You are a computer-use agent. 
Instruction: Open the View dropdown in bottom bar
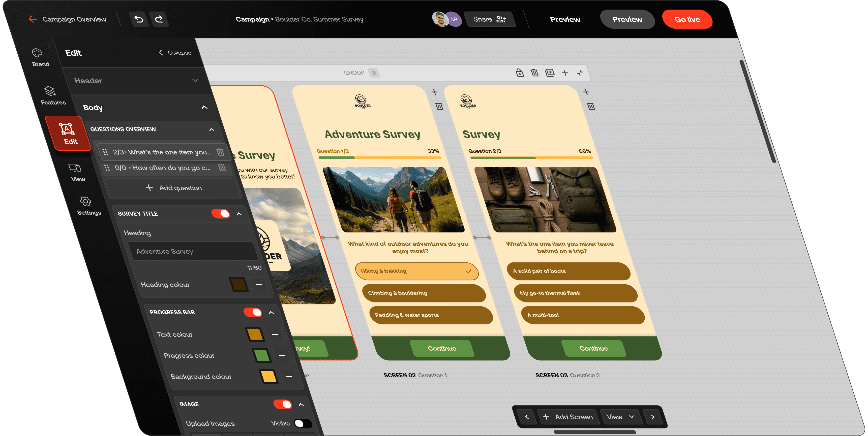620,417
